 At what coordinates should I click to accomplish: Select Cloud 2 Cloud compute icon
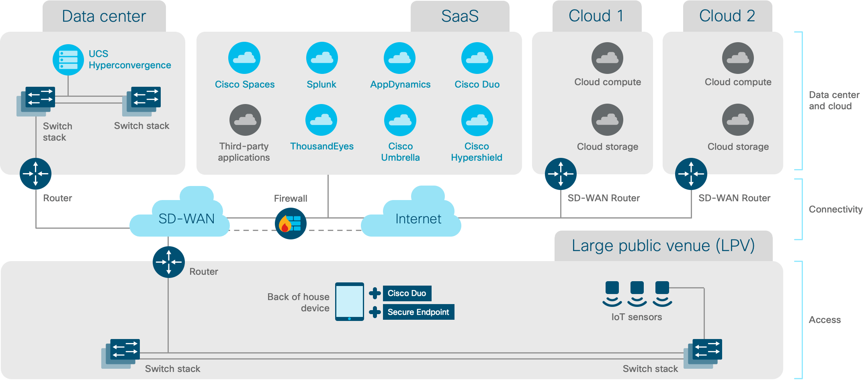click(x=738, y=58)
